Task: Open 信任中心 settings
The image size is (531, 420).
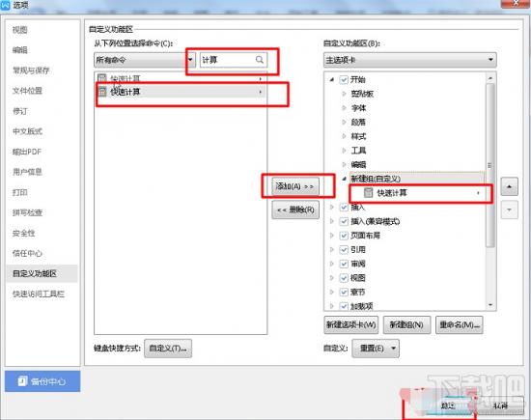Action: (x=27, y=253)
